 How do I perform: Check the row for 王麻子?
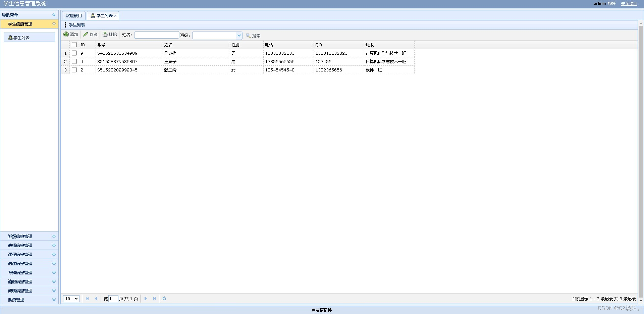click(74, 61)
